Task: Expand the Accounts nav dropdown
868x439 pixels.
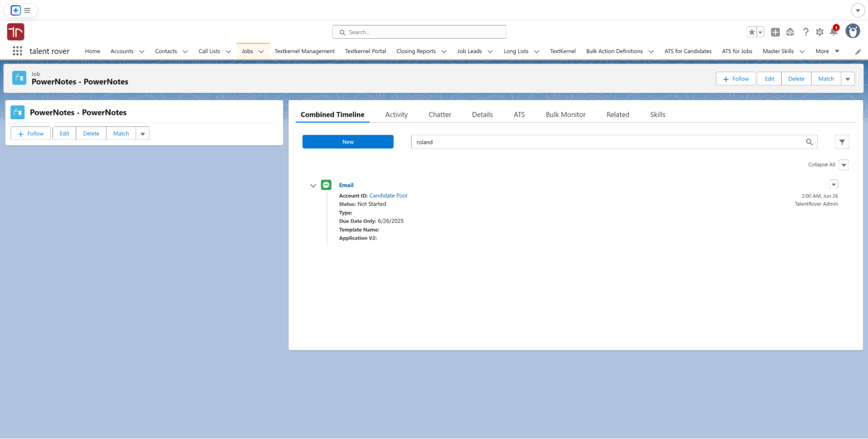Action: (x=142, y=51)
